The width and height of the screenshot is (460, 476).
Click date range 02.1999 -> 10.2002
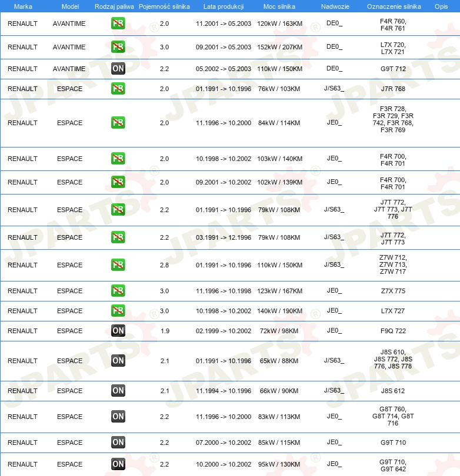[x=224, y=331]
